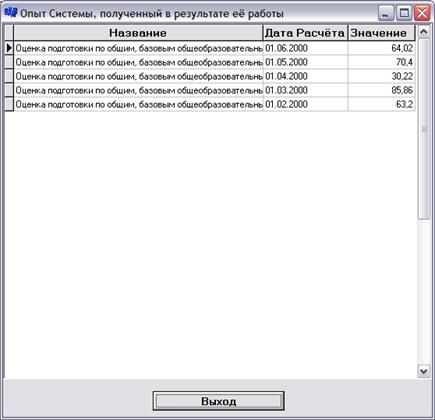The width and height of the screenshot is (435, 420).
Task: Click the row selector of 01.03.2000 row
Action: [9, 90]
